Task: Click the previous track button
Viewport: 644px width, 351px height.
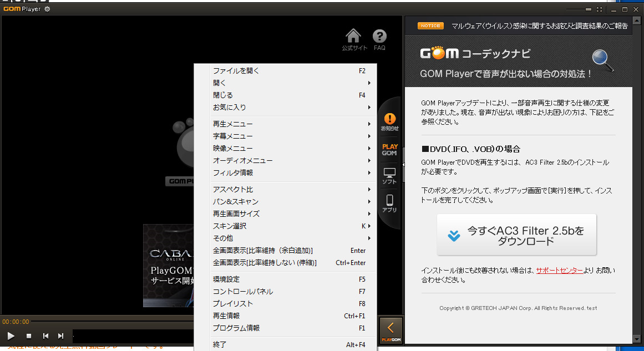Action: (46, 336)
